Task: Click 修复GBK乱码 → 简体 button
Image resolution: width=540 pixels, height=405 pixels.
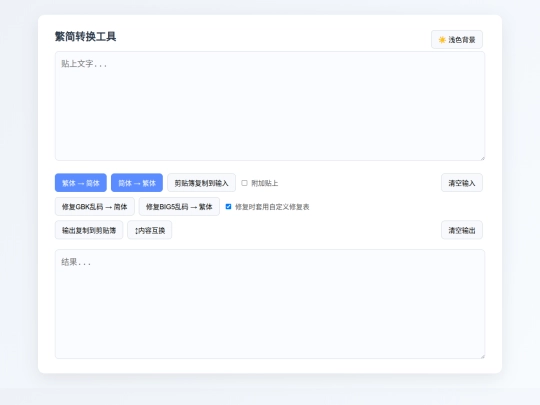Action: pyautogui.click(x=95, y=207)
